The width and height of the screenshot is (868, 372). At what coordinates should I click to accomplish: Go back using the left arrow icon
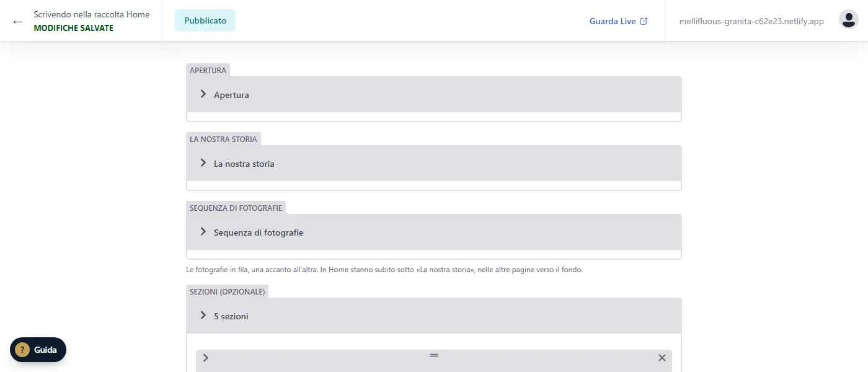click(18, 21)
